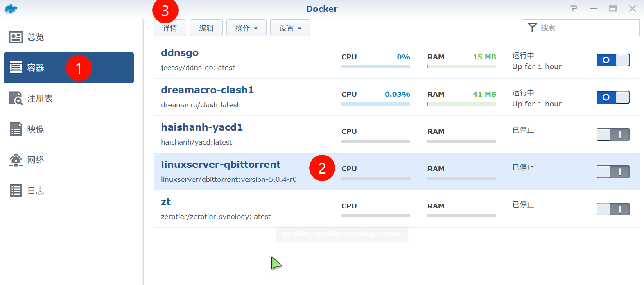
Task: Click the 15 MB RAM value
Action: (485, 57)
